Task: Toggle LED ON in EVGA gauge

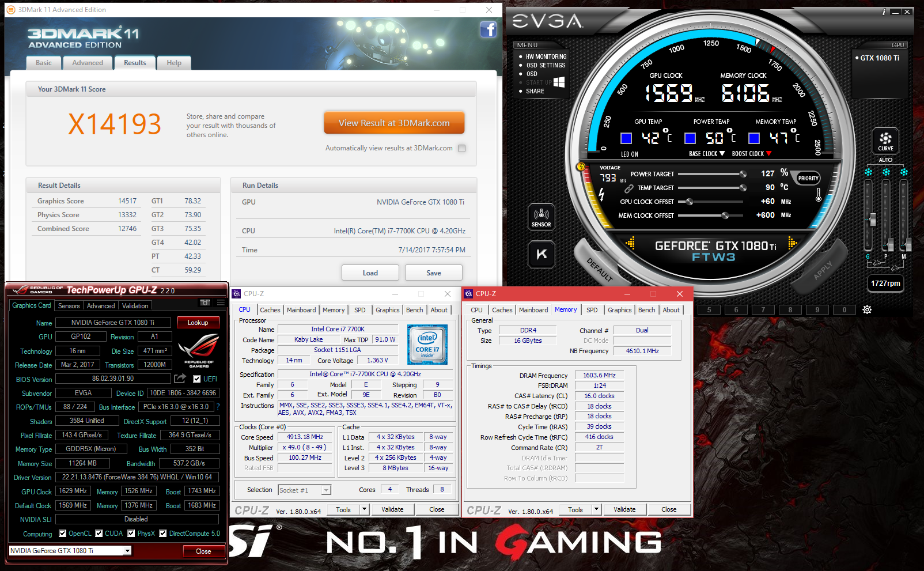Action: [629, 154]
